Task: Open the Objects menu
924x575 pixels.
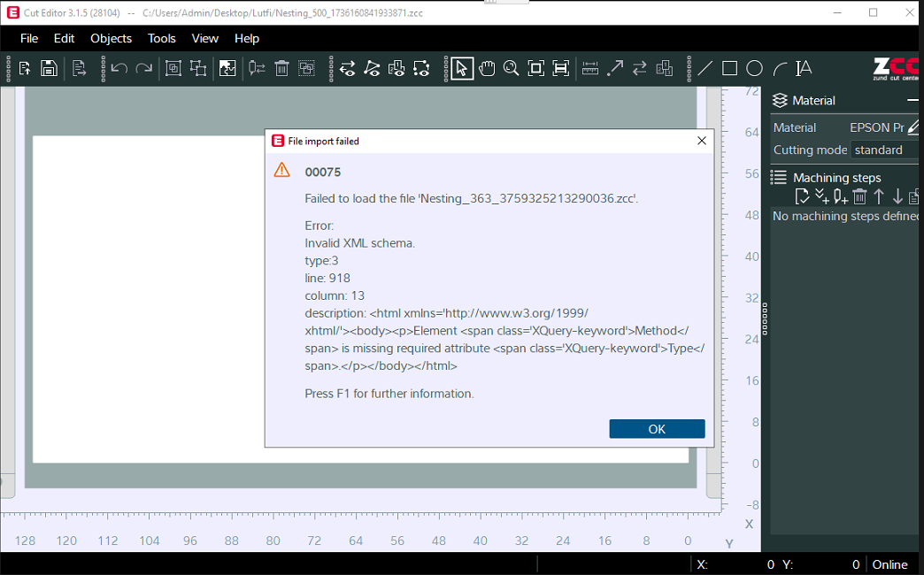Action: [x=111, y=38]
